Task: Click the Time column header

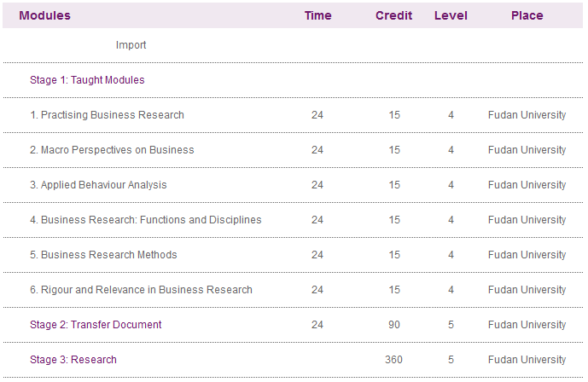Action: [317, 15]
